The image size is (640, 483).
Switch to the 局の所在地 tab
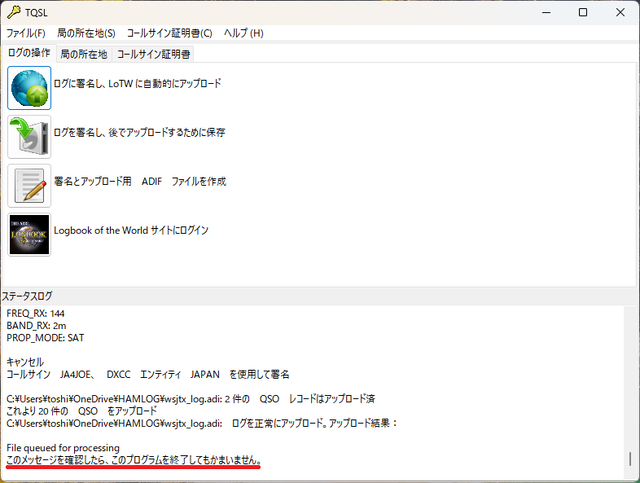click(x=84, y=54)
